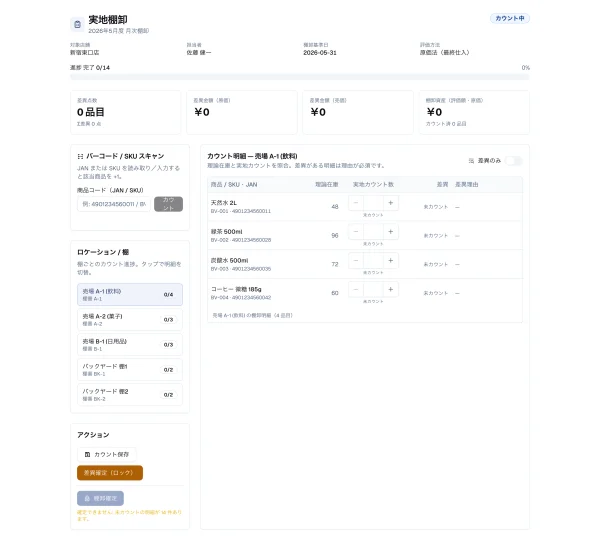Click theoretical stock value 96
The height and width of the screenshot is (543, 600).
(x=335, y=236)
